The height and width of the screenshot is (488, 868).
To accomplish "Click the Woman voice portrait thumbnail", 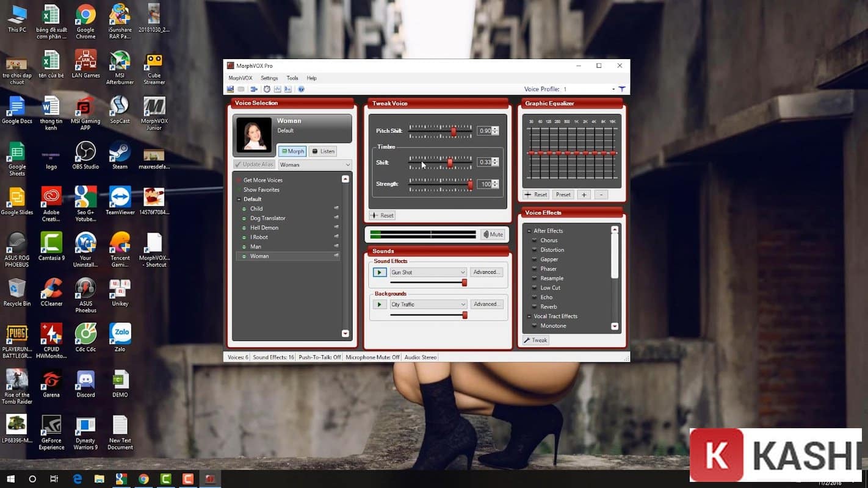I will [255, 135].
